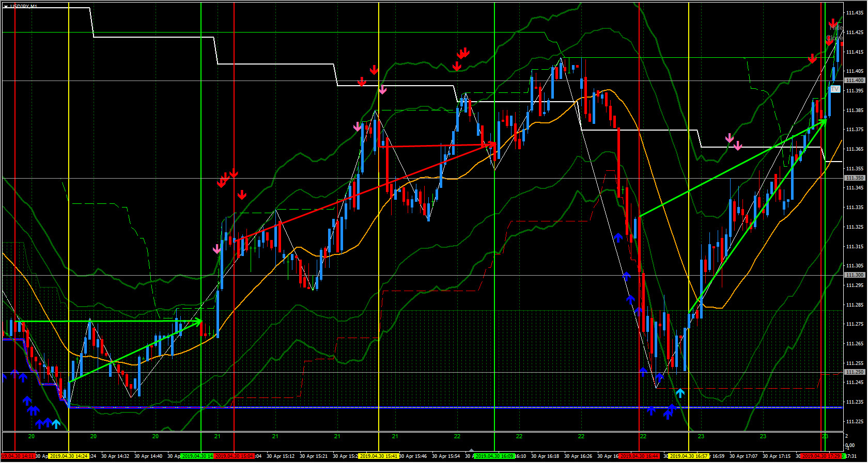This screenshot has height=463, width=868.
Task: Click the 30 Apr 15:54 time axis label
Action: 446,456
